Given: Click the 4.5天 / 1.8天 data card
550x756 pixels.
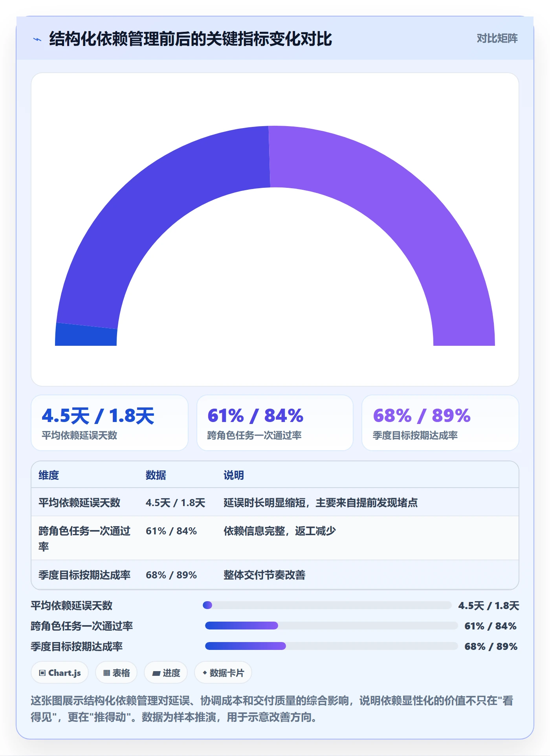Looking at the screenshot, I should [x=110, y=423].
